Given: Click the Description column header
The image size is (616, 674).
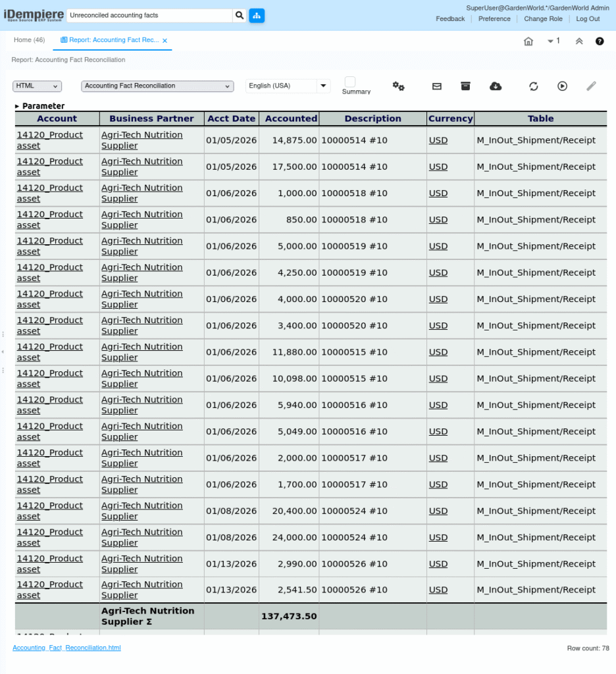Looking at the screenshot, I should click(372, 118).
